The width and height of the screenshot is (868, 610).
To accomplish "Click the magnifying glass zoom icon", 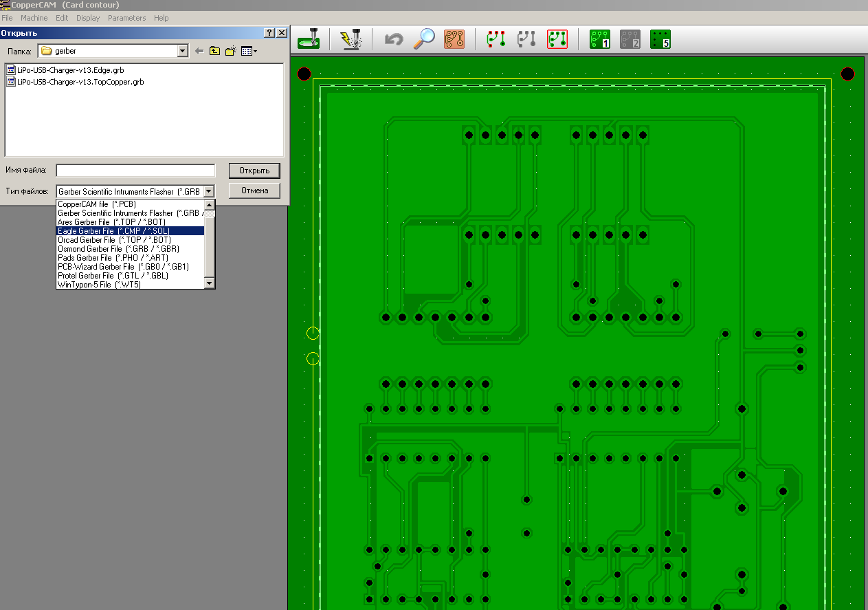I will pyautogui.click(x=423, y=39).
